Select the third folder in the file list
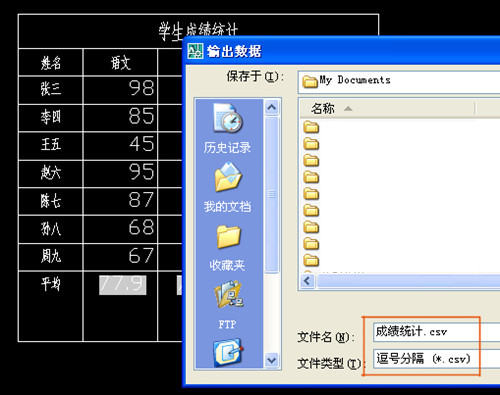The image size is (500, 395). [311, 160]
